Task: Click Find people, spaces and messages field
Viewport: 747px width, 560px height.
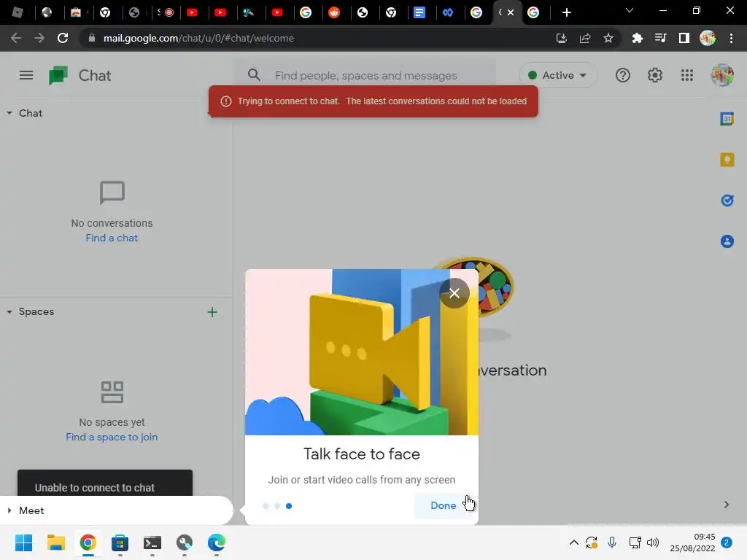Action: coord(366,75)
